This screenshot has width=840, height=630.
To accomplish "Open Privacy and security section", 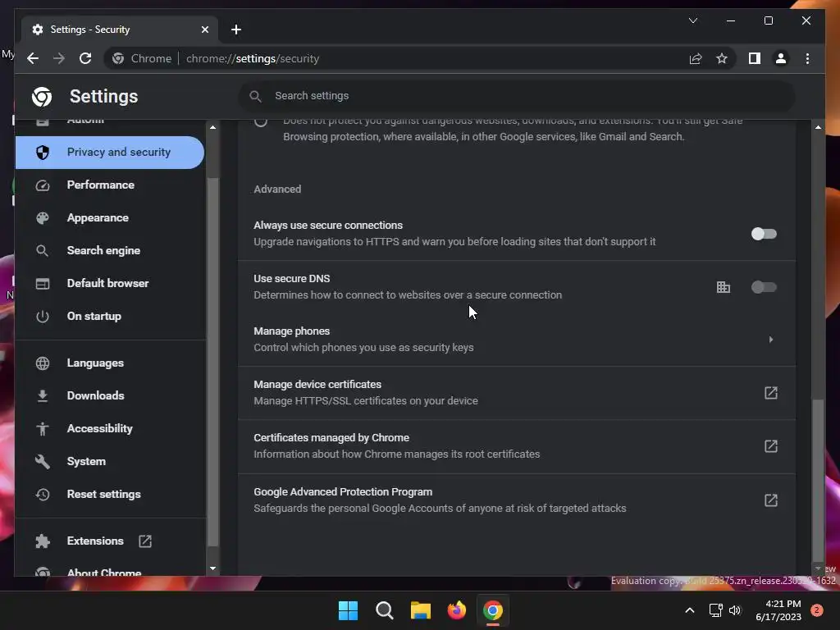I will point(109,152).
